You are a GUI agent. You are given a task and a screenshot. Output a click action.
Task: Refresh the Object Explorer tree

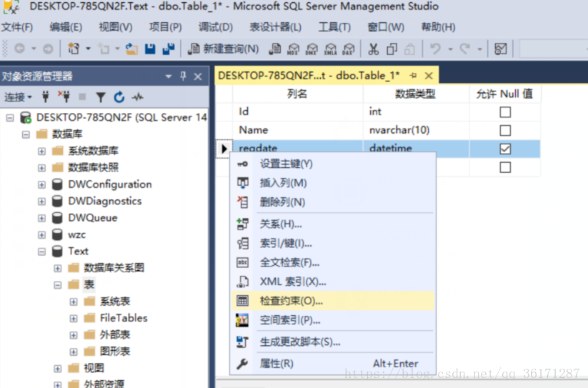[119, 97]
